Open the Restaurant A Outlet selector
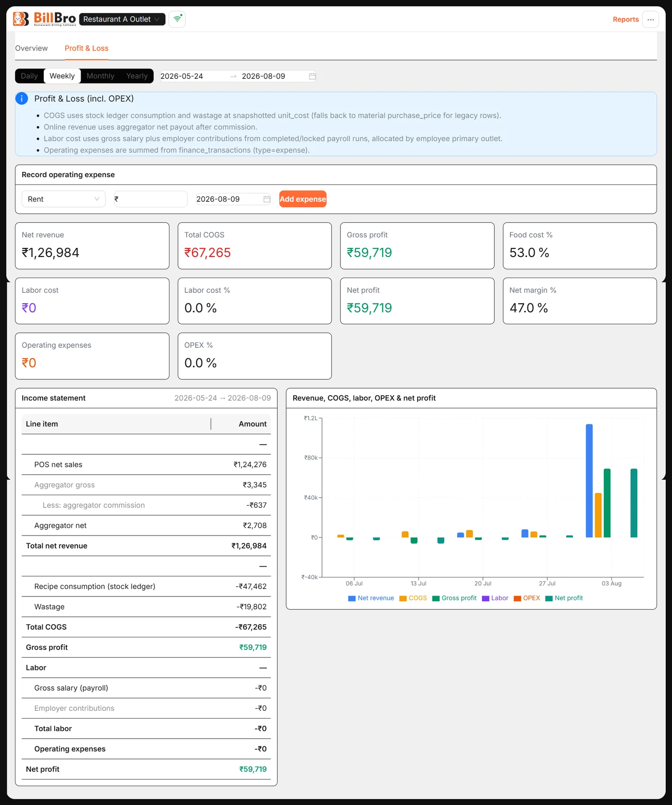Screen dimensions: 672x805 click(x=122, y=19)
